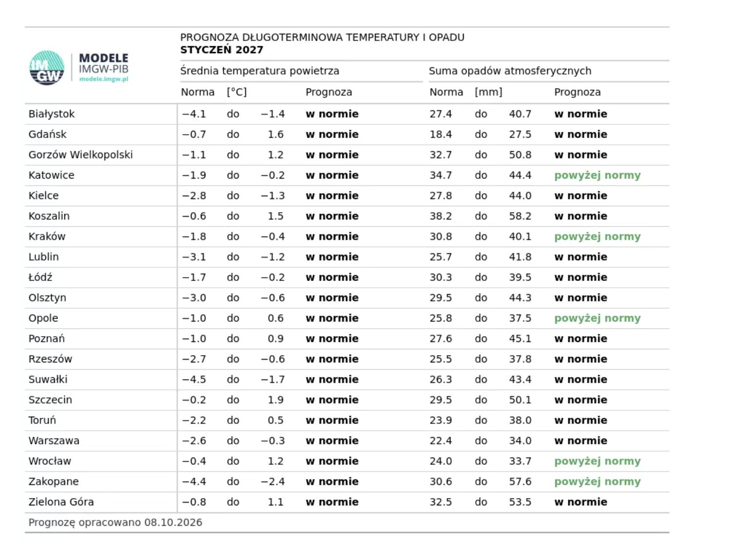
Task: Click the Lublin row label
Action: click(x=43, y=257)
